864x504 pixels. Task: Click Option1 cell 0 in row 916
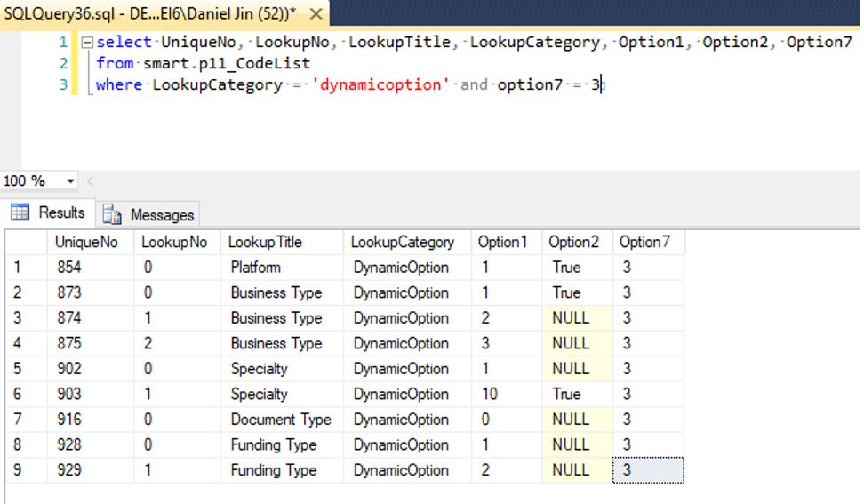[507, 420]
